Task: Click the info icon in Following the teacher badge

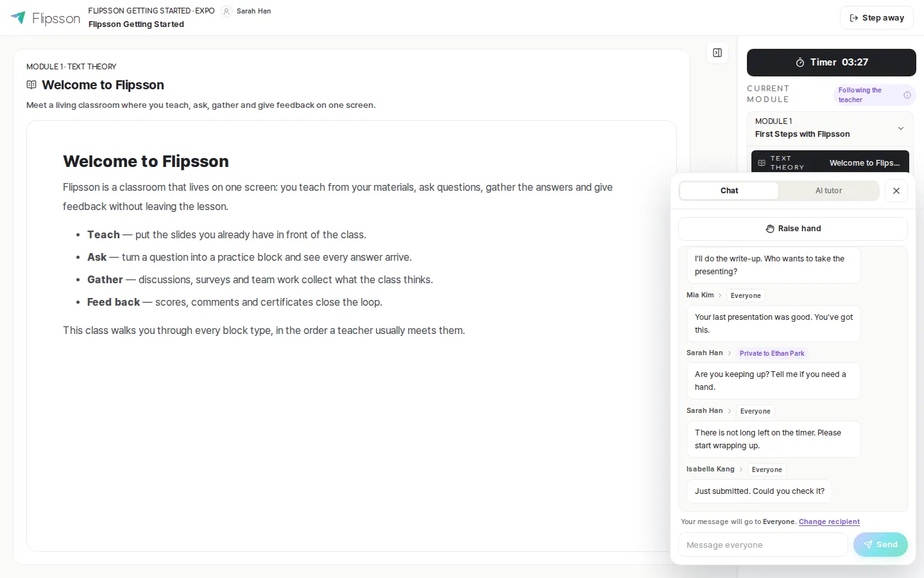Action: coord(907,95)
